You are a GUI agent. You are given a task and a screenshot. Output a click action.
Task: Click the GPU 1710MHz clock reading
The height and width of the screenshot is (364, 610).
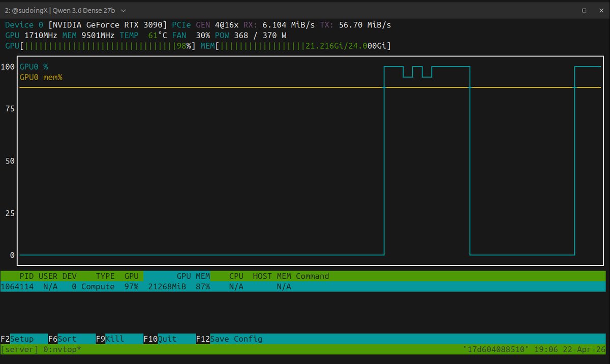(x=32, y=36)
